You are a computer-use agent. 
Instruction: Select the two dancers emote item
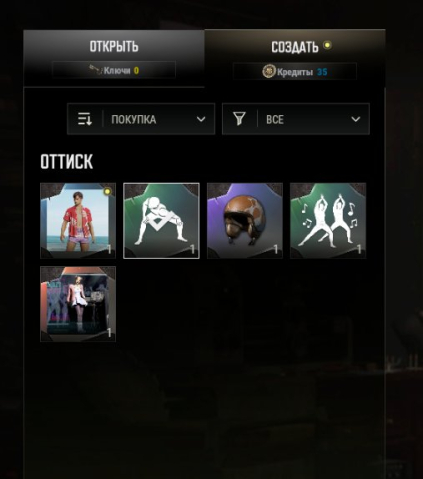[328, 221]
